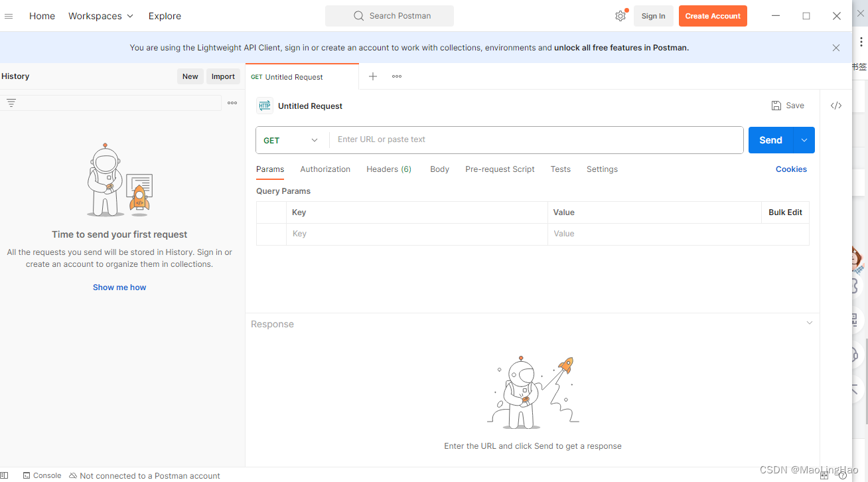
Task: Open the Workspaces dropdown
Action: point(101,16)
